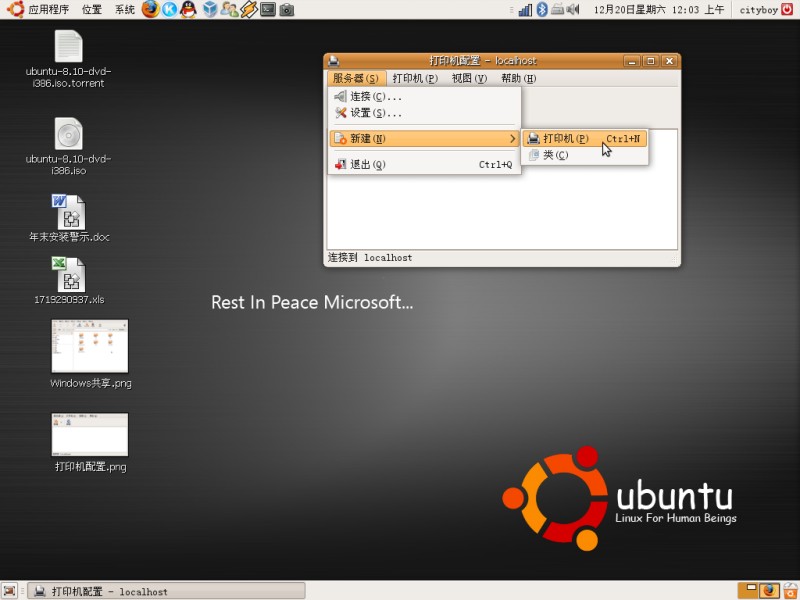Switch to the workspace showing Firefox
Viewport: 800px width, 600px height.
click(769, 591)
